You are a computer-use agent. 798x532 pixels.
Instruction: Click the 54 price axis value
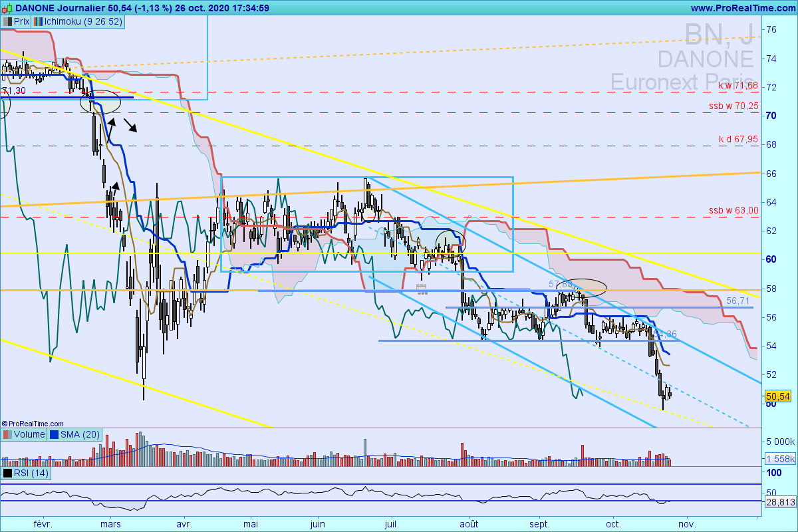[x=771, y=345]
